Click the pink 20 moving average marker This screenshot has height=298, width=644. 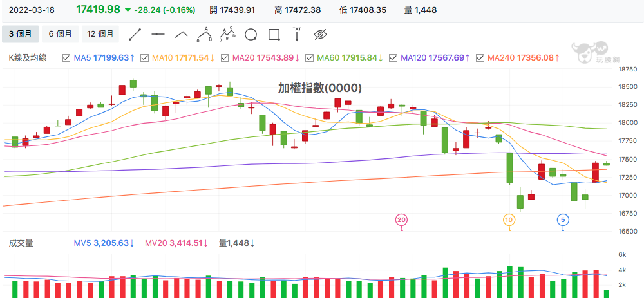click(401, 220)
